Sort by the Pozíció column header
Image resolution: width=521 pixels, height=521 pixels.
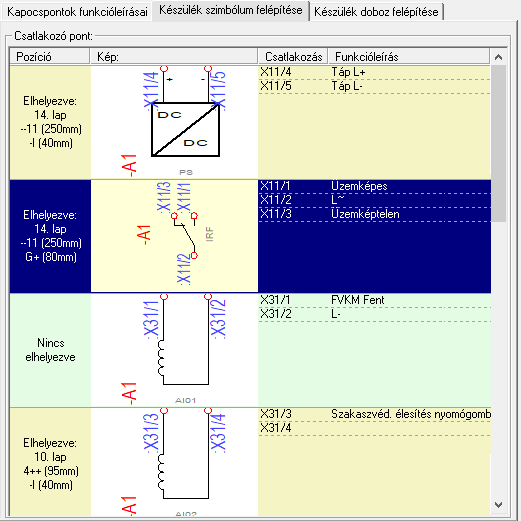pyautogui.click(x=50, y=57)
